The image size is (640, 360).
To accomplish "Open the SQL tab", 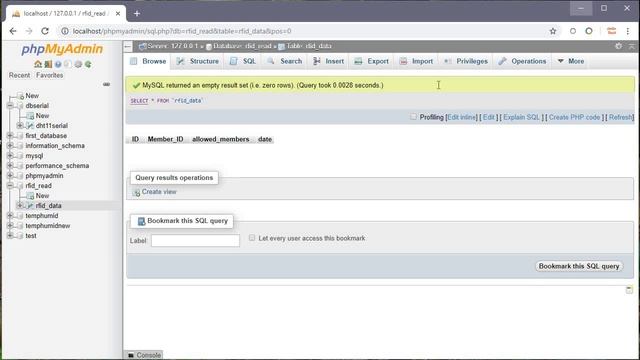I will (243, 61).
